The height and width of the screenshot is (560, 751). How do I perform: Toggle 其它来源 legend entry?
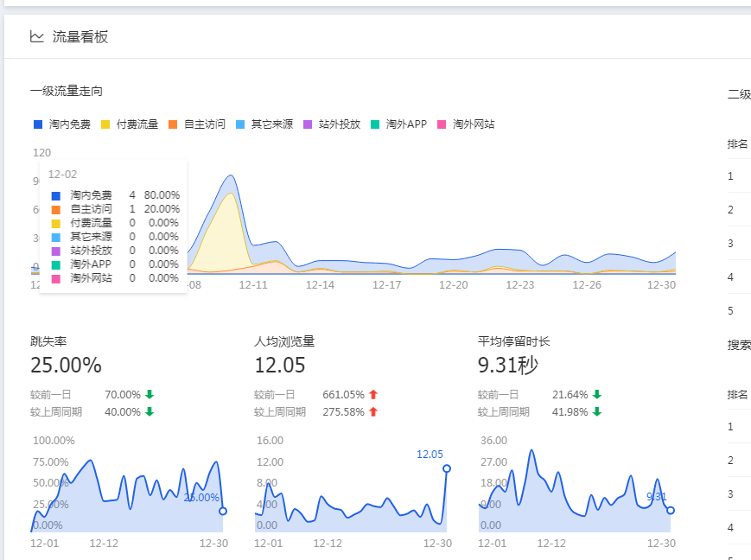pyautogui.click(x=264, y=124)
